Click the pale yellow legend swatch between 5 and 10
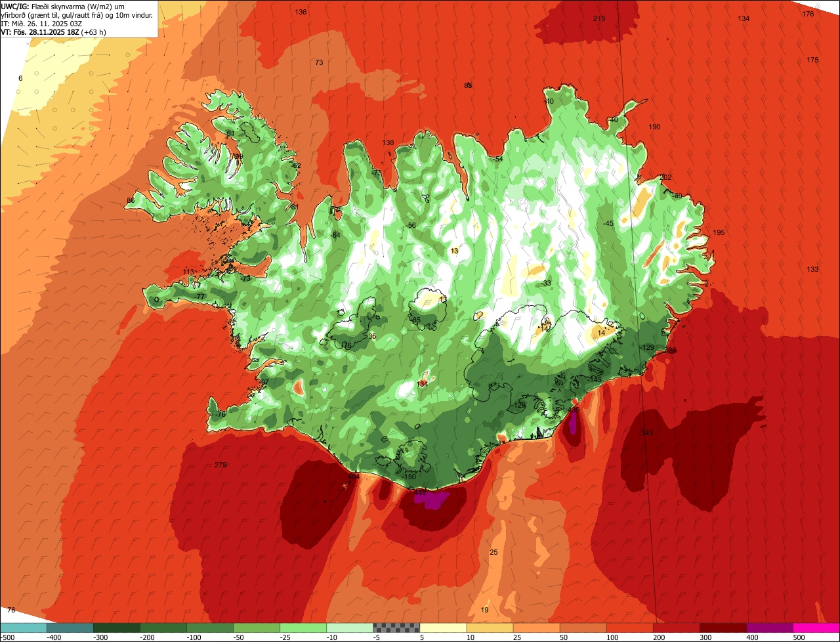This screenshot has width=840, height=642. pos(443,628)
